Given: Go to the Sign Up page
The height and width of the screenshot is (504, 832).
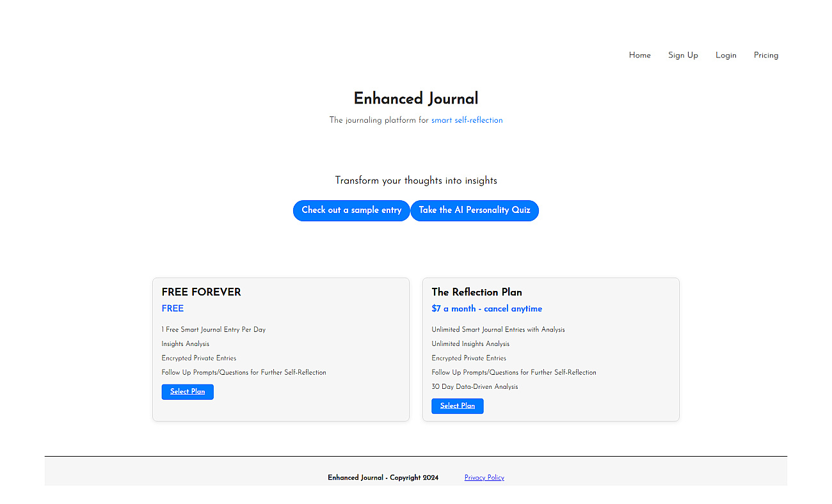Looking at the screenshot, I should pyautogui.click(x=683, y=55).
